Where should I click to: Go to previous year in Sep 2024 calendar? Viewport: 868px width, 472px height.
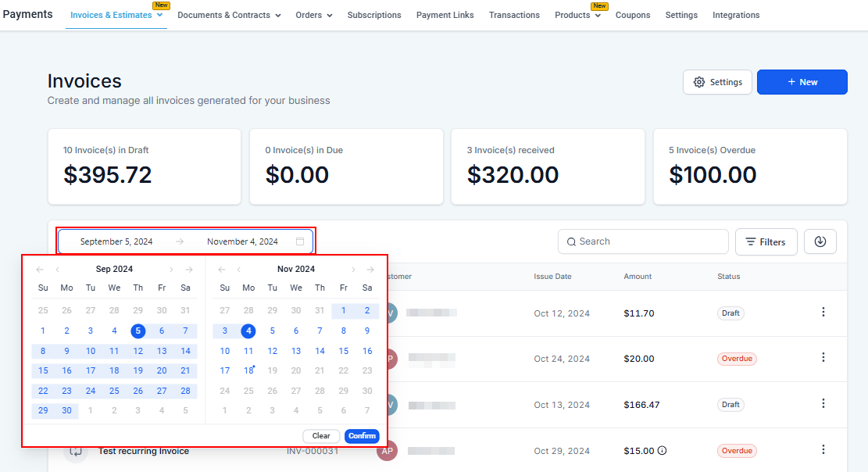click(x=40, y=270)
